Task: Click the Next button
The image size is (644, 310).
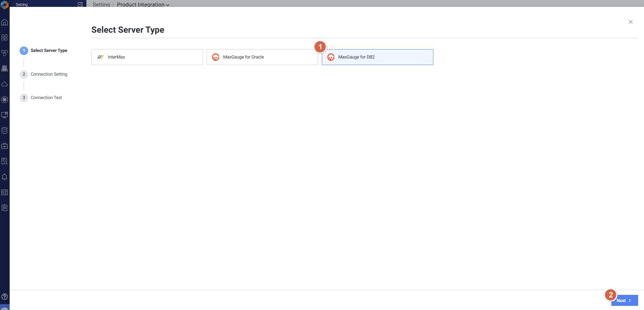Action: click(624, 300)
